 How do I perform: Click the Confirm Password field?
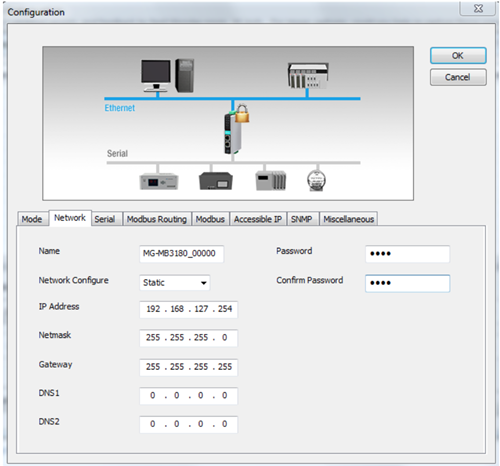tap(407, 283)
